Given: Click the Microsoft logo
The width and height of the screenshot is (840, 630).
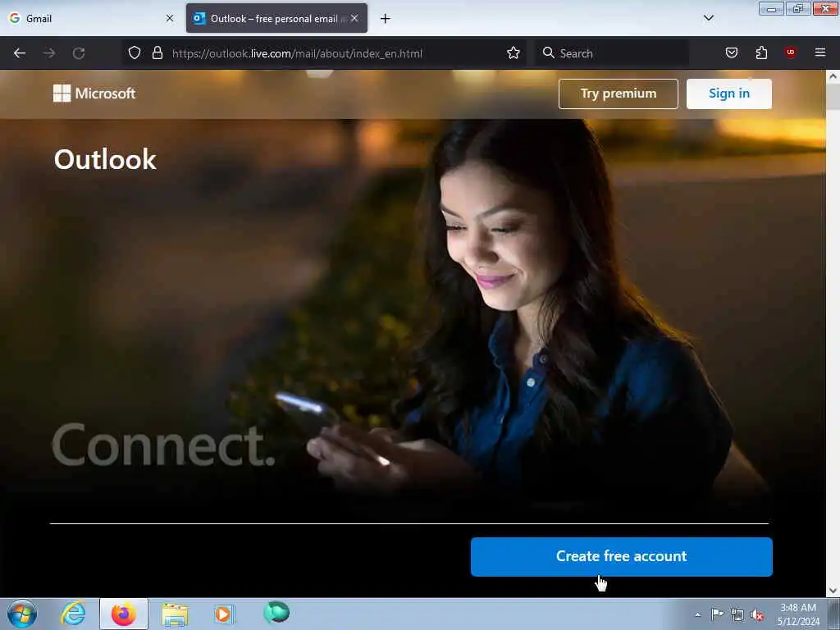Looking at the screenshot, I should click(x=94, y=94).
